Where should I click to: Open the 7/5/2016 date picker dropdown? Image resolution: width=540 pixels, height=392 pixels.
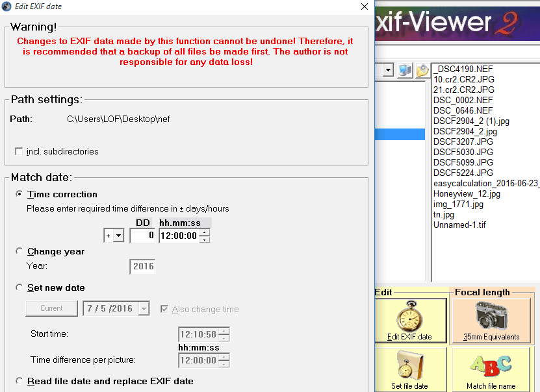tap(144, 308)
